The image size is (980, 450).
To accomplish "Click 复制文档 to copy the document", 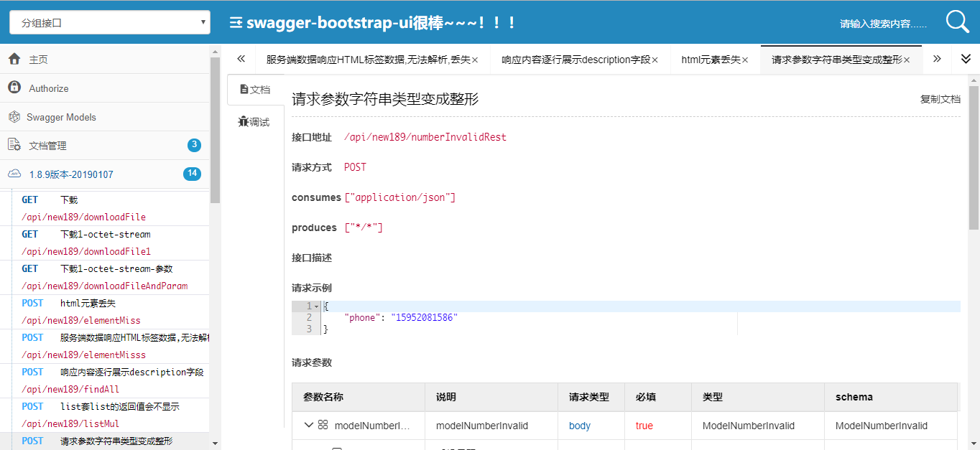I will [x=940, y=99].
